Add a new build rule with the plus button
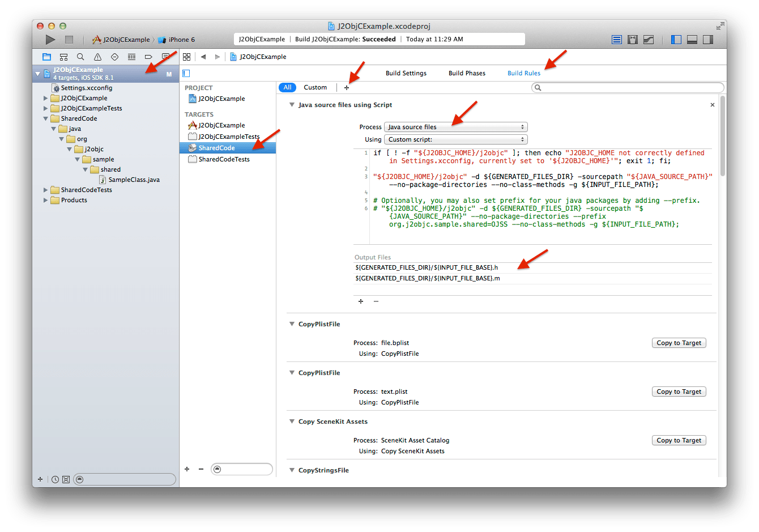The width and height of the screenshot is (759, 532). pyautogui.click(x=347, y=87)
